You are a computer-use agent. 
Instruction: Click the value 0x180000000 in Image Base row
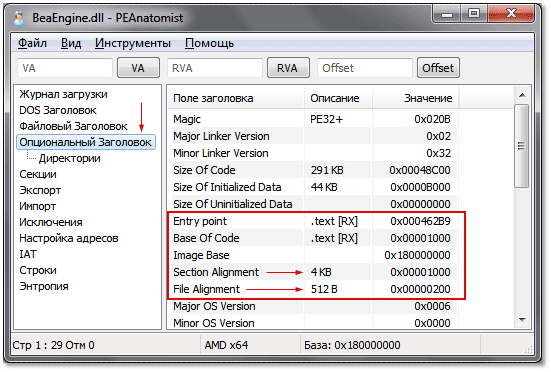pyautogui.click(x=417, y=255)
